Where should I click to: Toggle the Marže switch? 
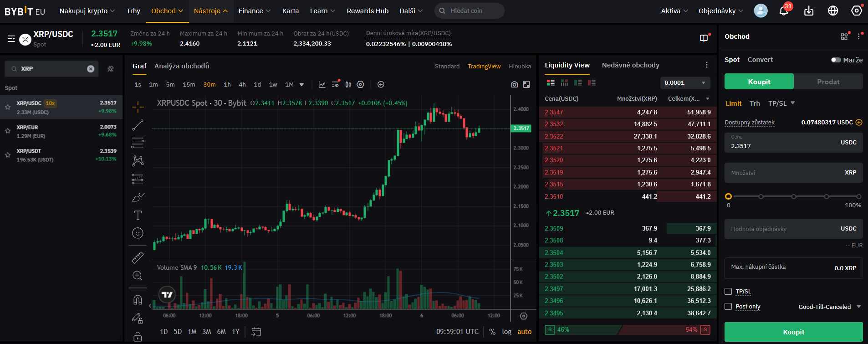[836, 60]
